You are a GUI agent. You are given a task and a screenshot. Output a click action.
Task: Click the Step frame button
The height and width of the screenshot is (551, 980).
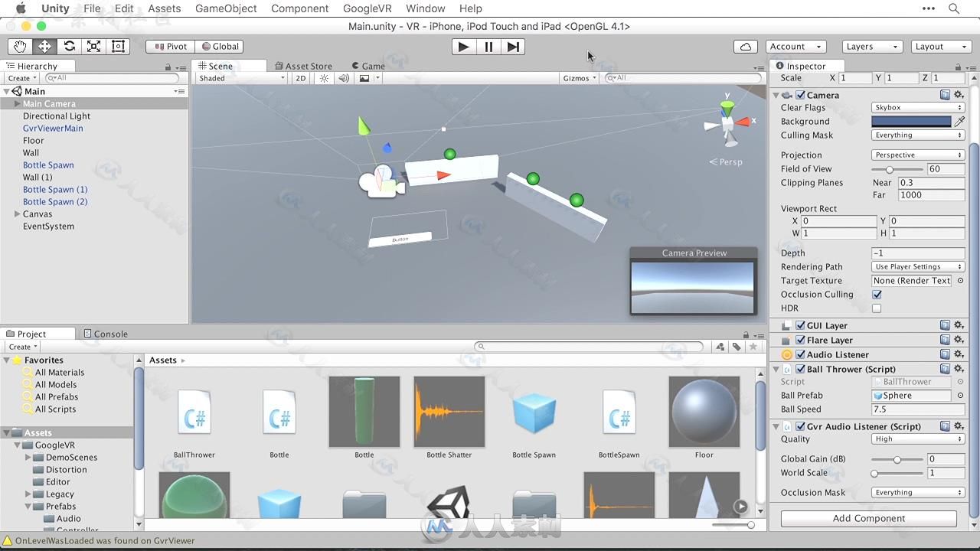(513, 47)
